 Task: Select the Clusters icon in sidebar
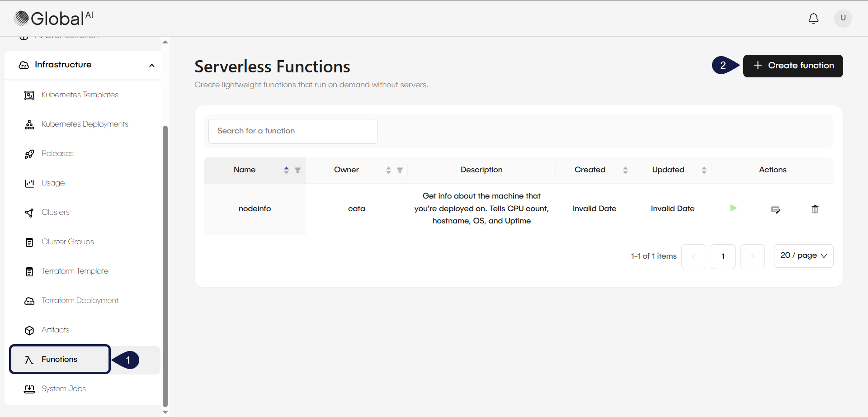click(x=29, y=213)
